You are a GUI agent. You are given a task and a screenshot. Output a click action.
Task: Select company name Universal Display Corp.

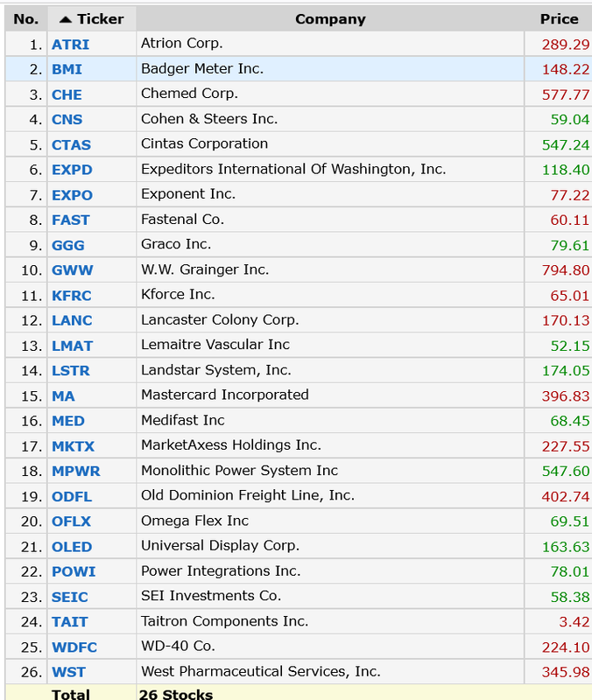coord(221,546)
